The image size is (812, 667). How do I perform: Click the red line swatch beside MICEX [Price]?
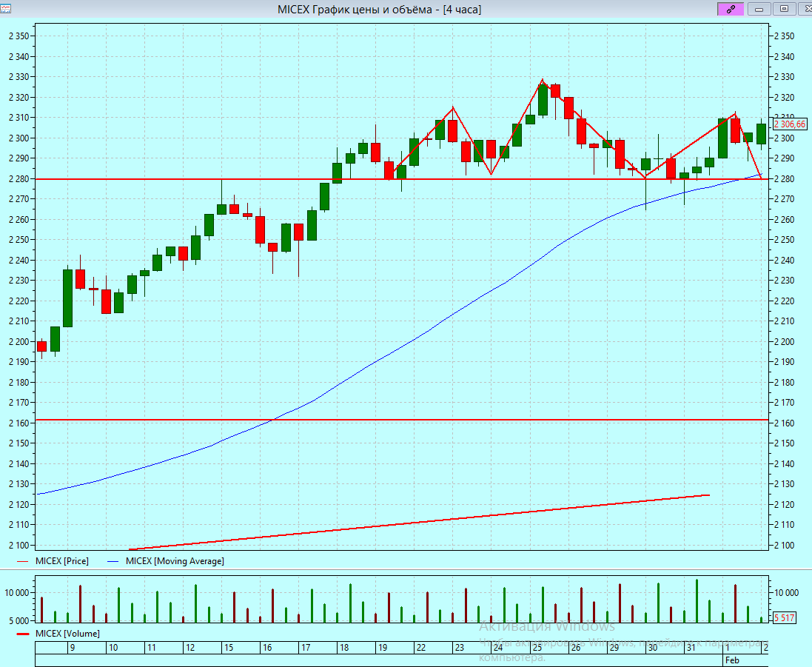[23, 561]
